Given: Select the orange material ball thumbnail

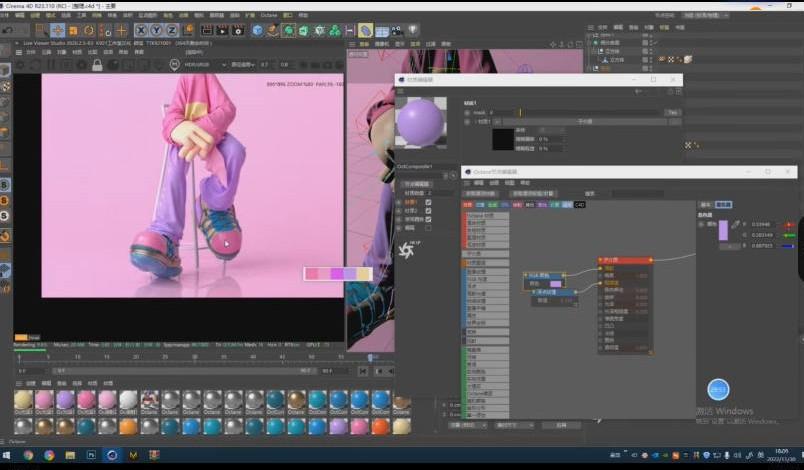Looking at the screenshot, I should pyautogui.click(x=128, y=426).
